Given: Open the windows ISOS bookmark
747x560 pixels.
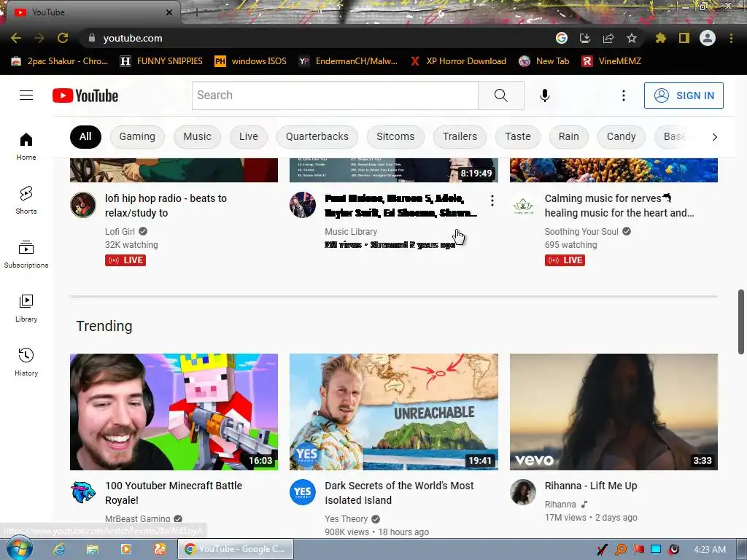Looking at the screenshot, I should coord(251,61).
